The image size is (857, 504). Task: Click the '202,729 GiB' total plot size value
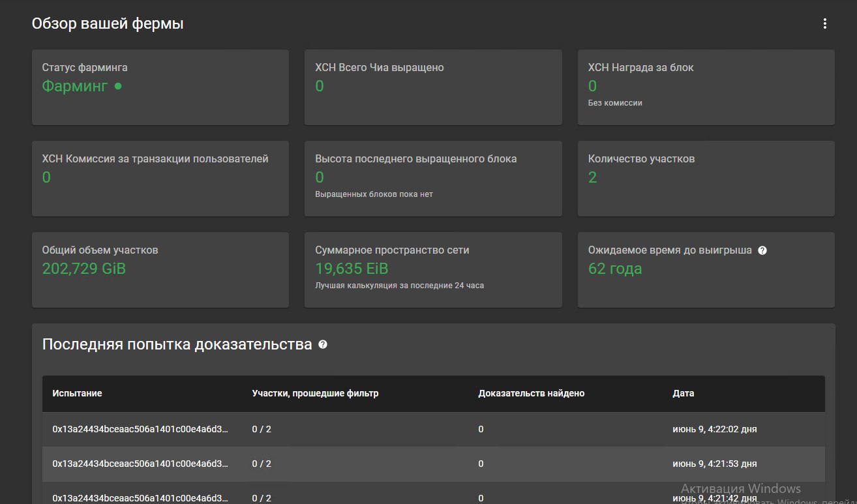84,269
